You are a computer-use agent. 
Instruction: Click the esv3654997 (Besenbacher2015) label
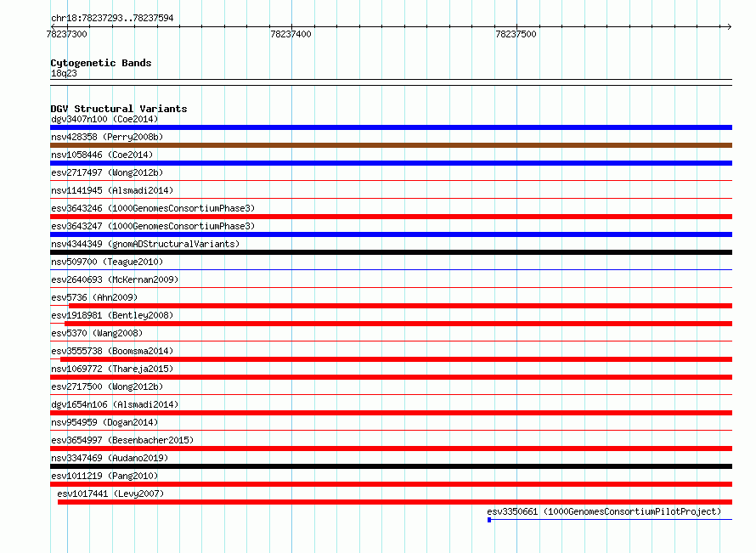tap(122, 440)
